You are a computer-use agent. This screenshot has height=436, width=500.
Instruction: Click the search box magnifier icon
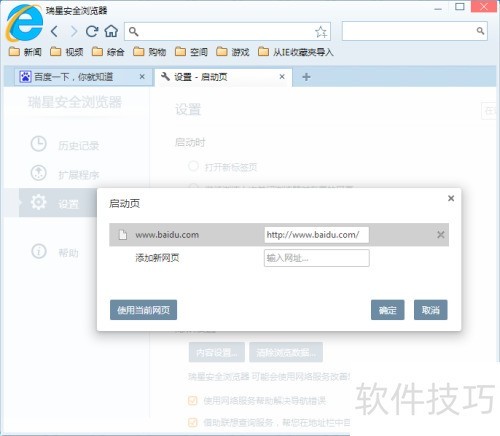click(480, 31)
